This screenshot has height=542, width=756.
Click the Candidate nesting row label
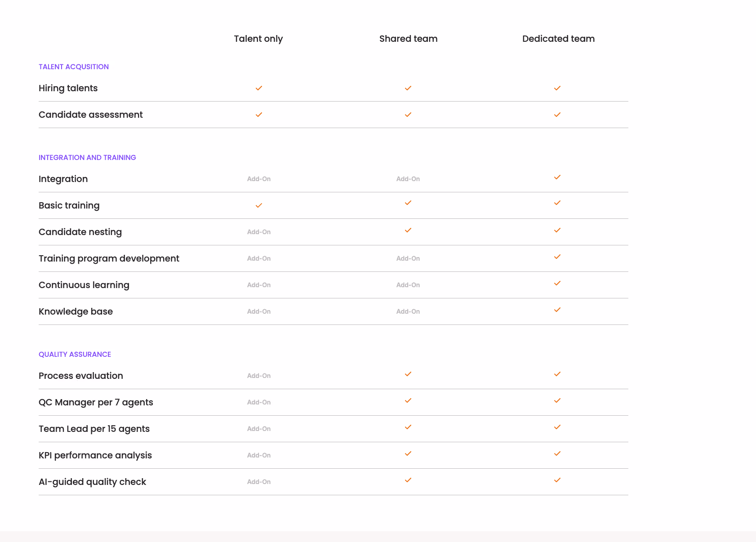[80, 232]
